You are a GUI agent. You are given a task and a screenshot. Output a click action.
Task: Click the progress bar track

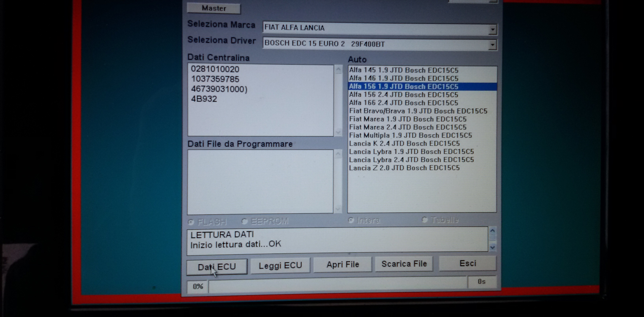[338, 285]
